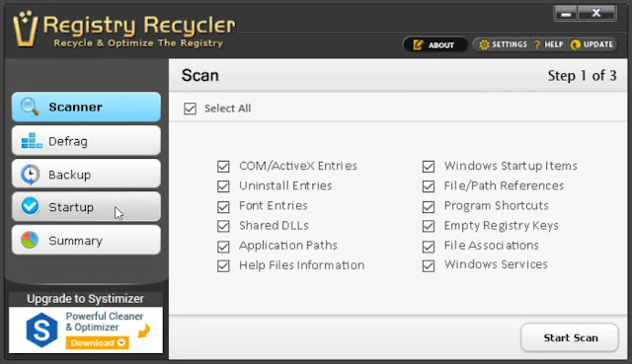Viewport: 632px width, 364px height.
Task: Click the Help question mark icon
Action: point(537,44)
